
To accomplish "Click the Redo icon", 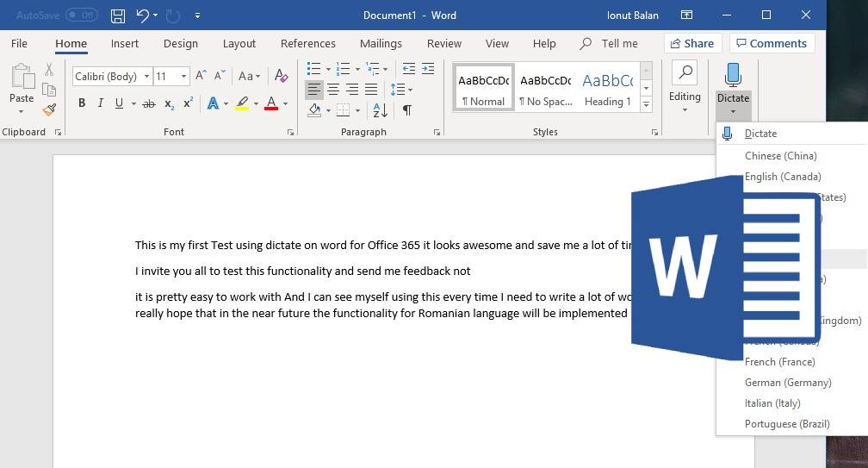I will click(173, 16).
